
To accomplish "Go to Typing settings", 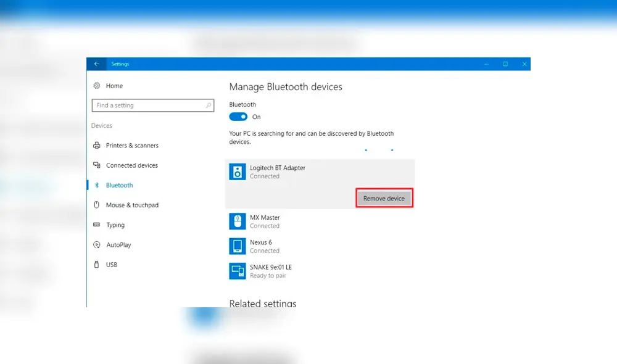I will 115,225.
